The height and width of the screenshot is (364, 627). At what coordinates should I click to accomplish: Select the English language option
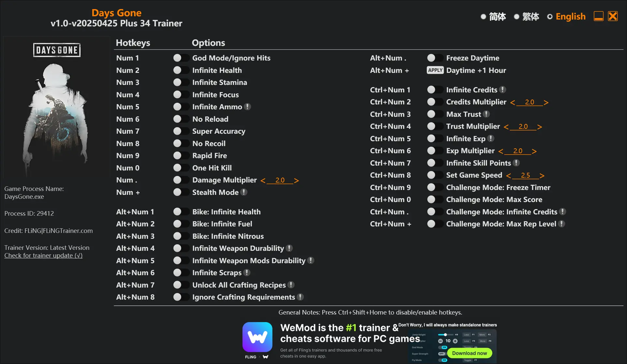(x=566, y=17)
